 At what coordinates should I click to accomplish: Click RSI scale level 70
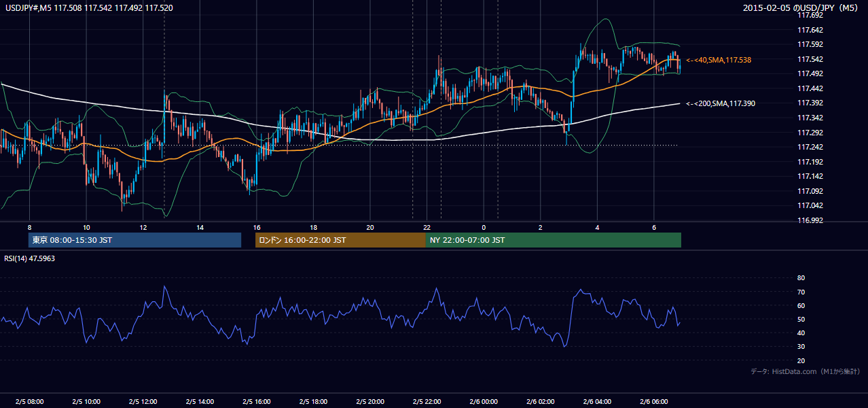pos(801,292)
